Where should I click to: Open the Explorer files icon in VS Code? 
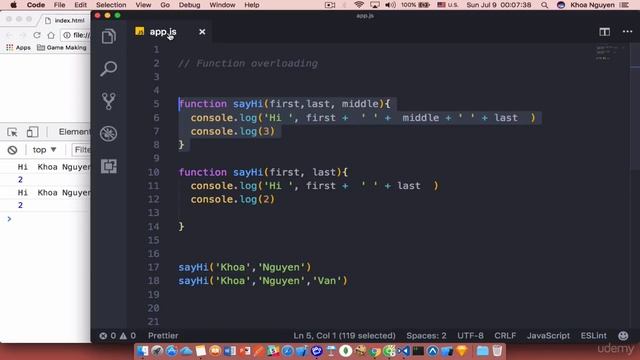click(x=109, y=37)
